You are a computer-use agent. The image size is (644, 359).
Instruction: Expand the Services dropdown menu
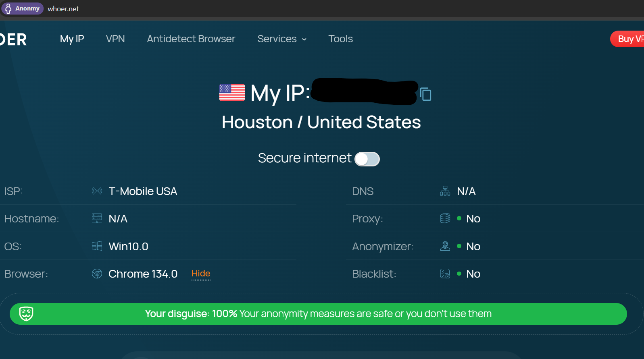point(282,39)
